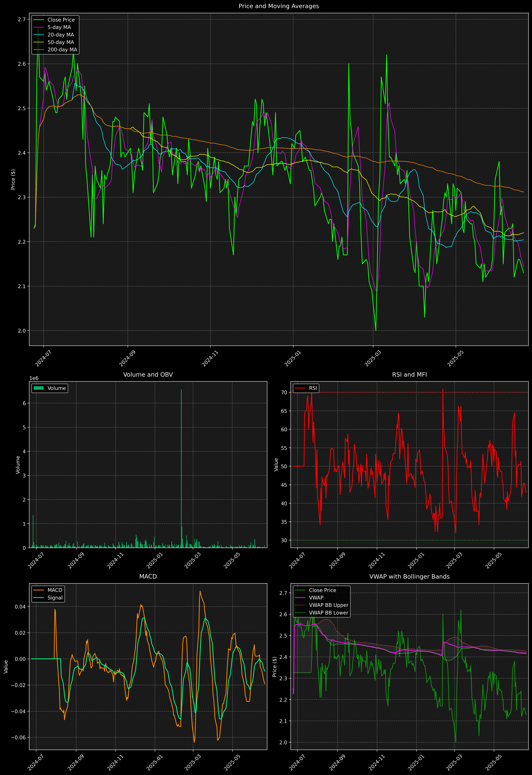Click the '2.7' y-tick on the top chart
This screenshot has height=775, width=532.
(x=22, y=19)
